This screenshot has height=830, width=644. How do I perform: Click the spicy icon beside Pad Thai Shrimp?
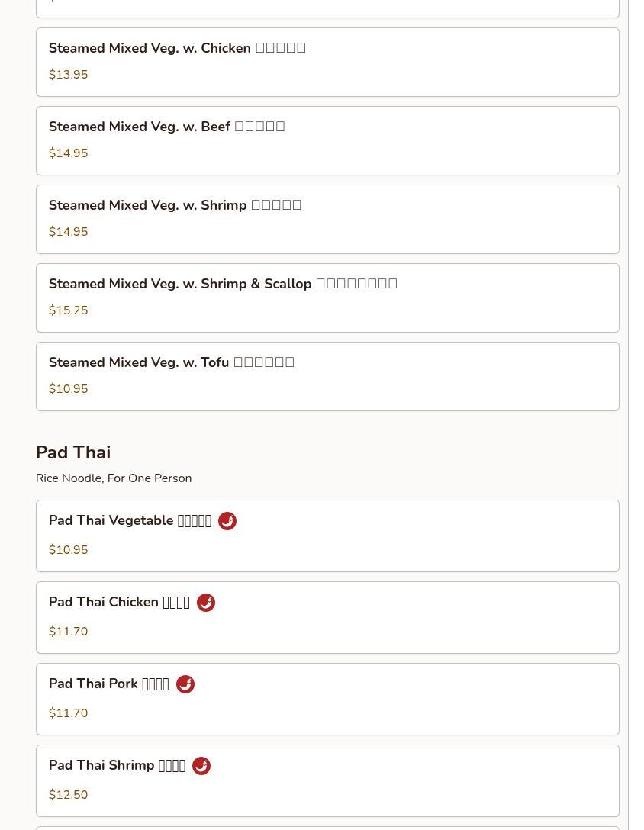pyautogui.click(x=201, y=766)
